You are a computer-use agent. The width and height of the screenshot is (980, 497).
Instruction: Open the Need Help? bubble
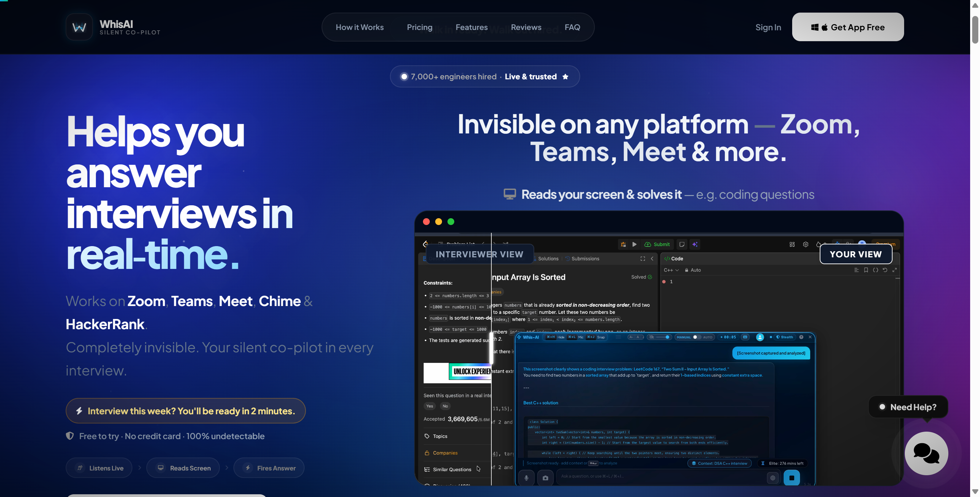pos(908,407)
